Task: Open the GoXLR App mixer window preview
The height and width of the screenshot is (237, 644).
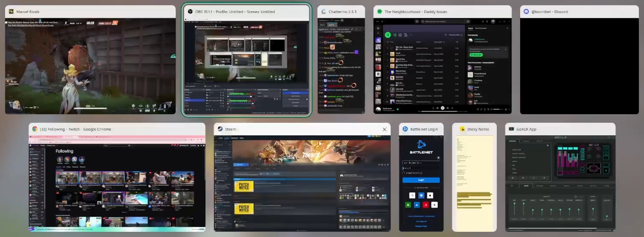Action: [560, 183]
